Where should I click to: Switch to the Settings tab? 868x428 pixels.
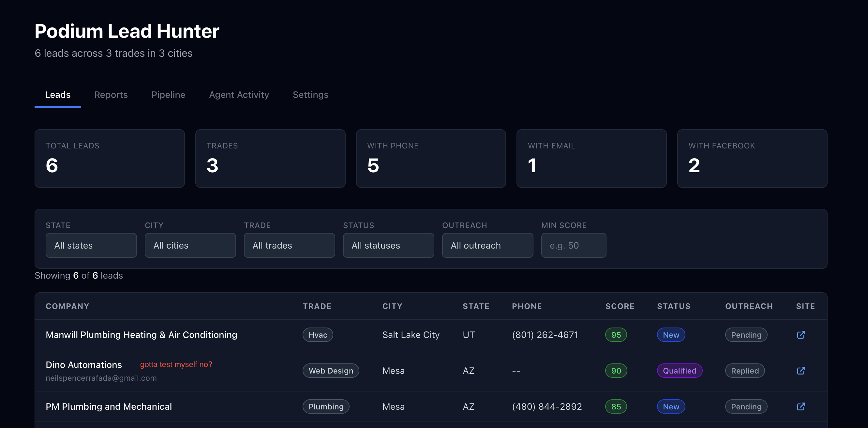(310, 95)
